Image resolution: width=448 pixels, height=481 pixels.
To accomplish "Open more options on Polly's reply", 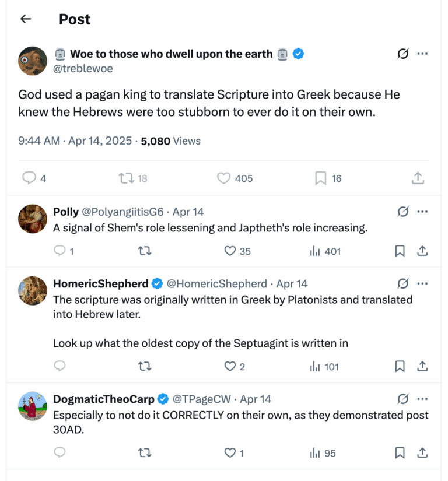I will (x=423, y=212).
